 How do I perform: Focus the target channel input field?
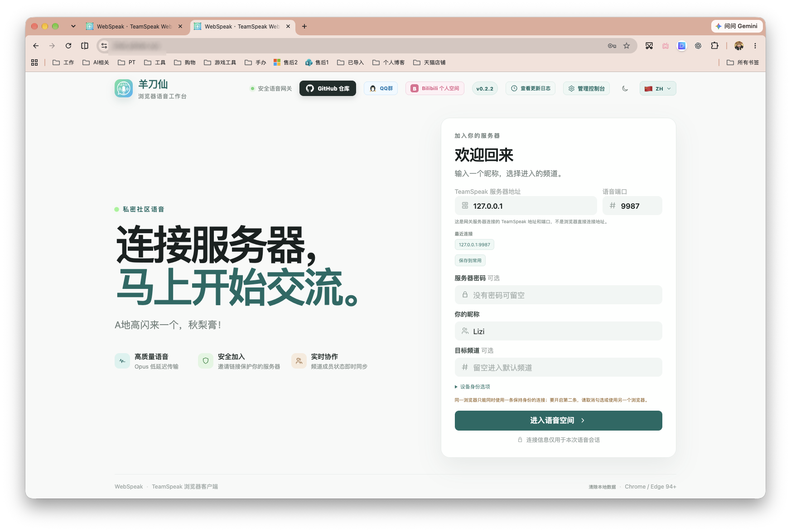pyautogui.click(x=559, y=368)
